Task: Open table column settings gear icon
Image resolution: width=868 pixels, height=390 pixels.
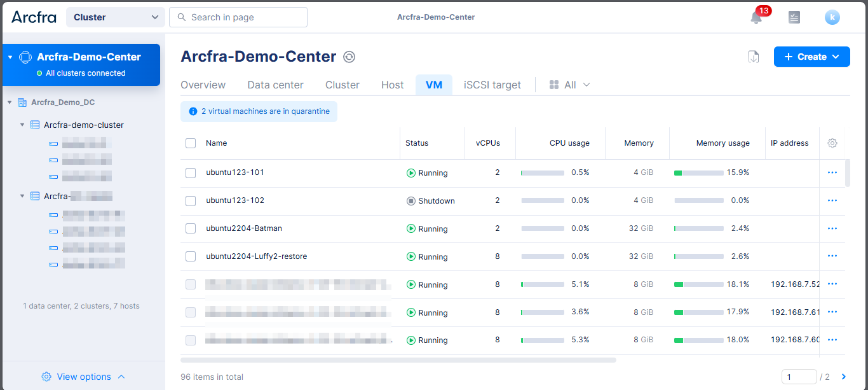Action: coord(832,143)
